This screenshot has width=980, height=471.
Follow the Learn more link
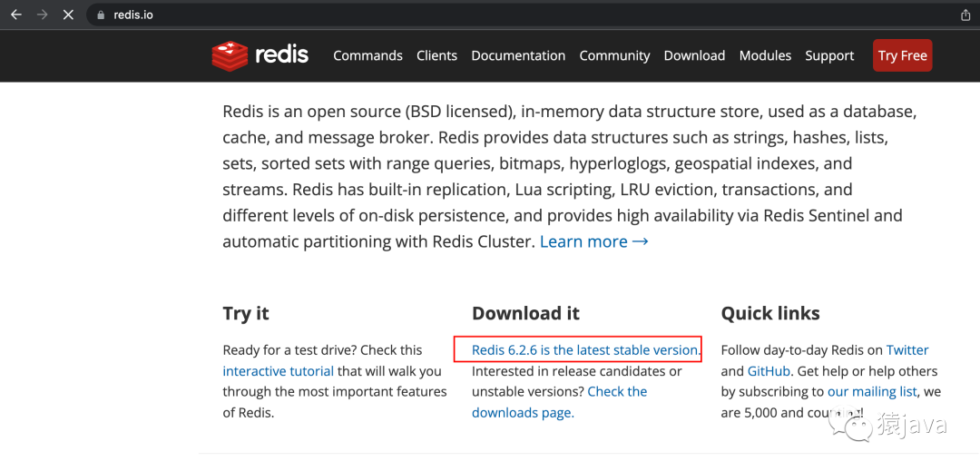[x=593, y=241]
